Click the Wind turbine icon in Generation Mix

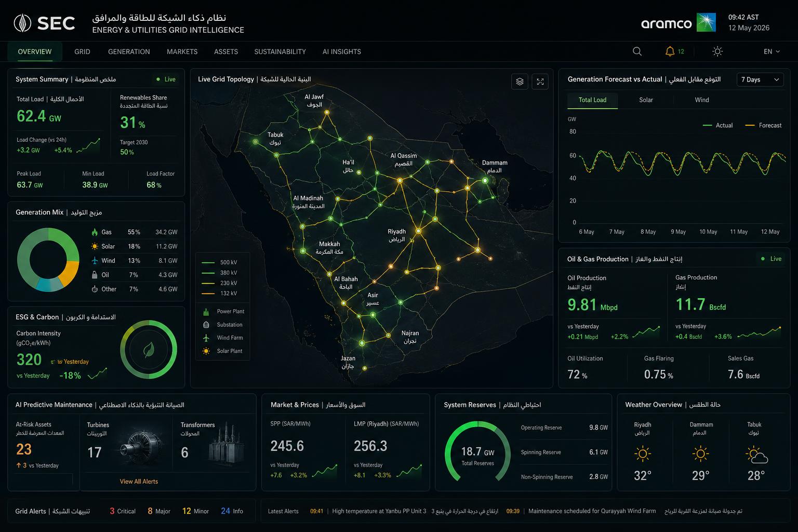click(95, 260)
